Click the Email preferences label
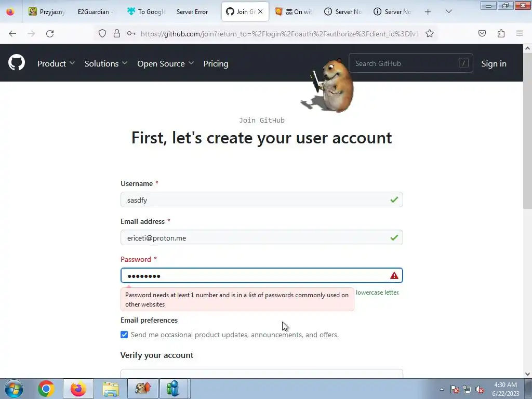 click(x=149, y=320)
